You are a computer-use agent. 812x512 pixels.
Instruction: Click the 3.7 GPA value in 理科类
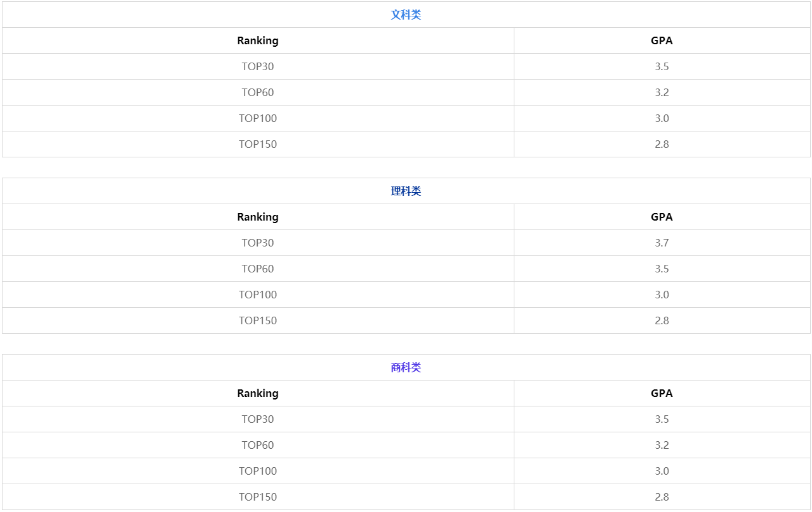click(x=662, y=243)
